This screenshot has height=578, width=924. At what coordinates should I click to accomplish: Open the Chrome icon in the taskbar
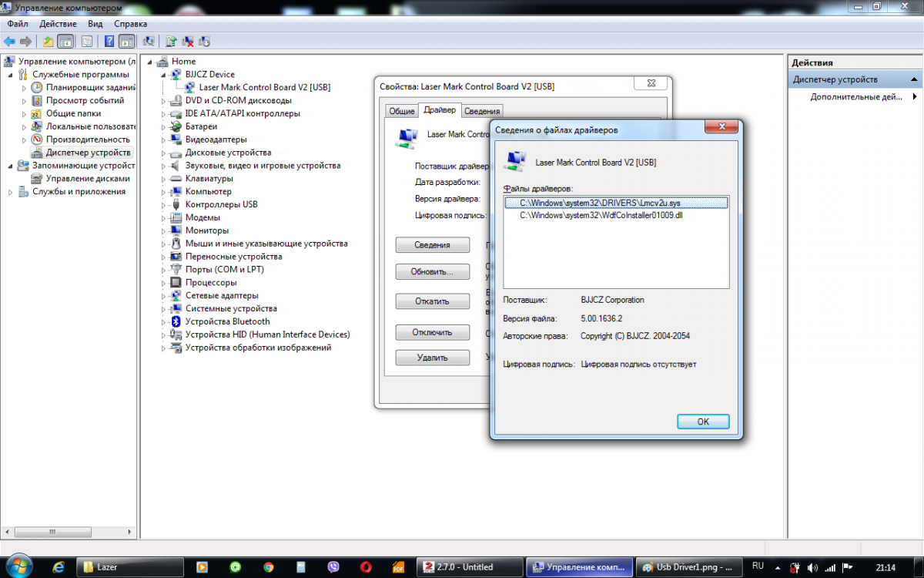pos(268,566)
